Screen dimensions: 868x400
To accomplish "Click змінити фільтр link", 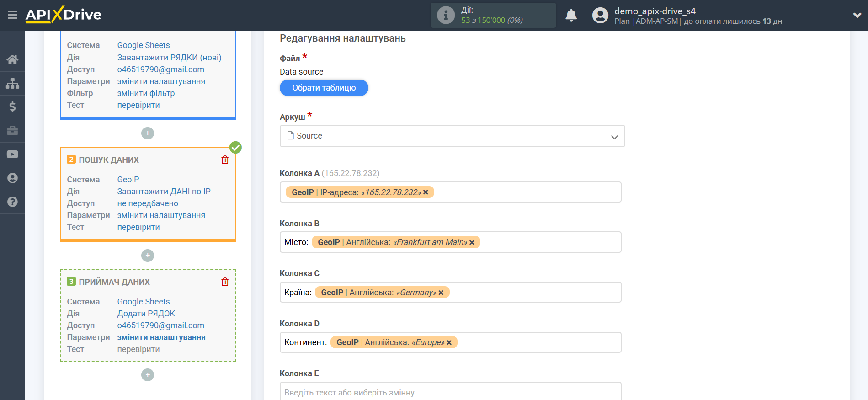I will click(146, 93).
